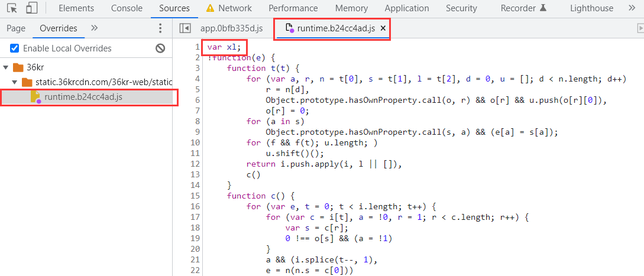Viewport: 644px width, 276px height.
Task: Collapse the static.36krcdn.com folder
Action: click(x=15, y=82)
